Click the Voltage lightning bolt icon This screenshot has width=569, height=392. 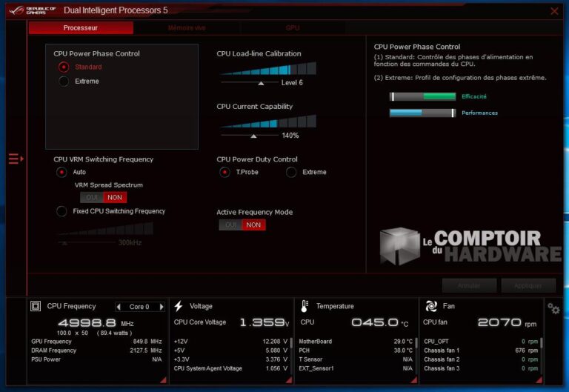(x=178, y=306)
